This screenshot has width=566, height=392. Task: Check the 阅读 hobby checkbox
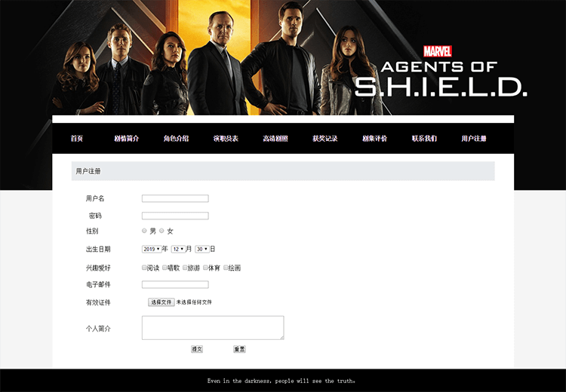point(144,268)
